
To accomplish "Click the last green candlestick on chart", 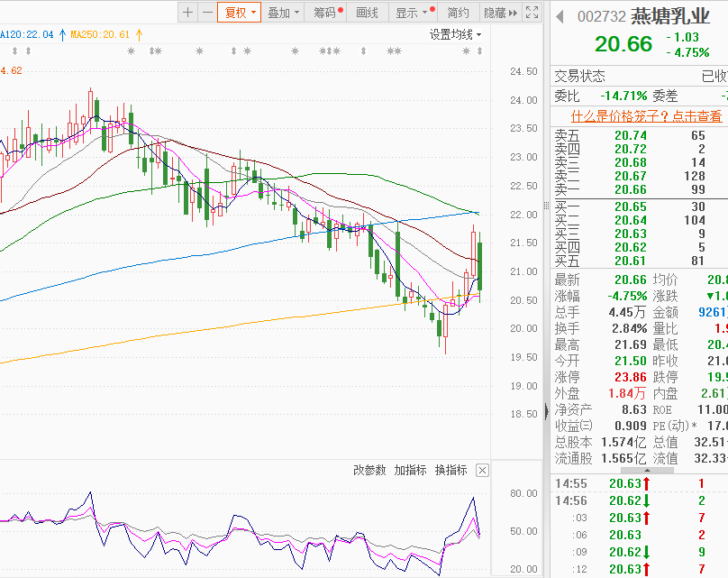I will pos(479,266).
